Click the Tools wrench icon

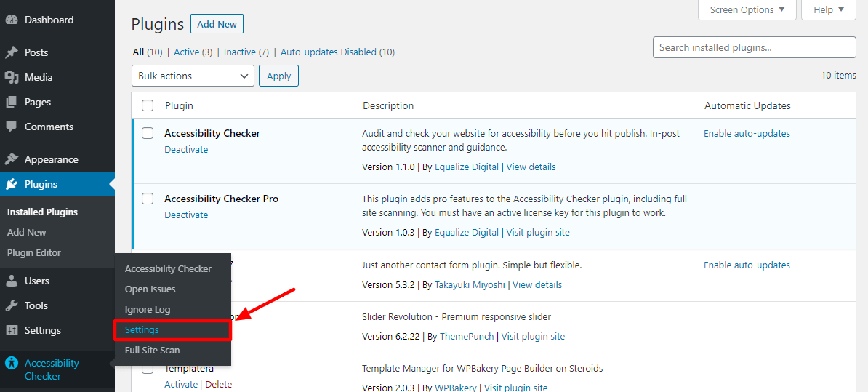[12, 305]
